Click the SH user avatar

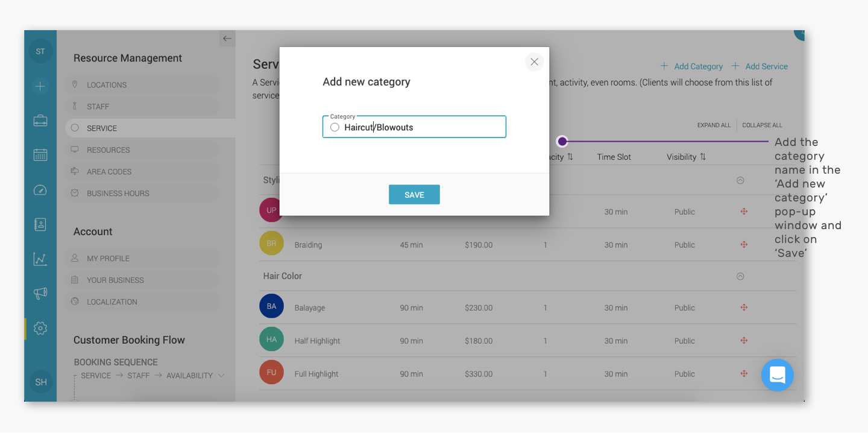tap(41, 382)
